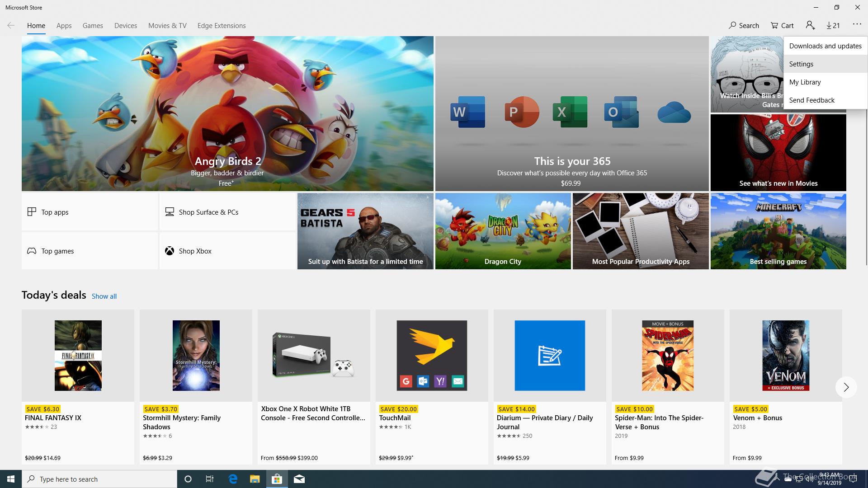The image size is (868, 488).
Task: Launch Microsoft Edge from the taskbar
Action: 233,479
